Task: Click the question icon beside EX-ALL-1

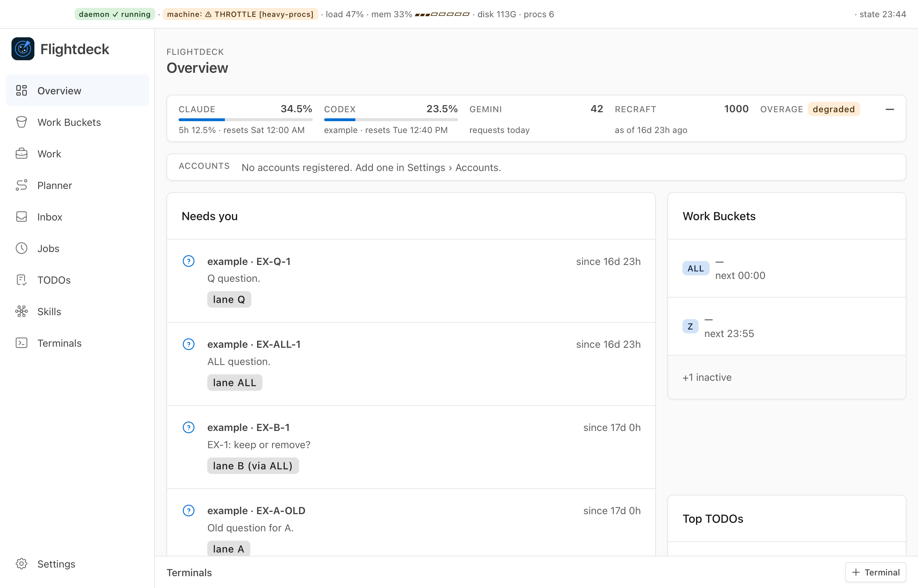Action: pos(189,345)
